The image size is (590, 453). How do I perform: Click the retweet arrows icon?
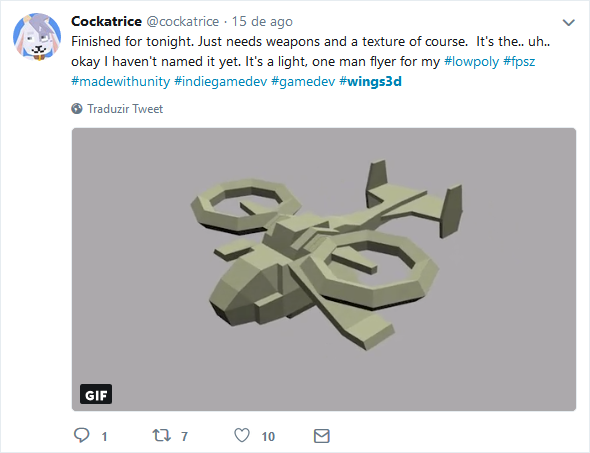[161, 436]
